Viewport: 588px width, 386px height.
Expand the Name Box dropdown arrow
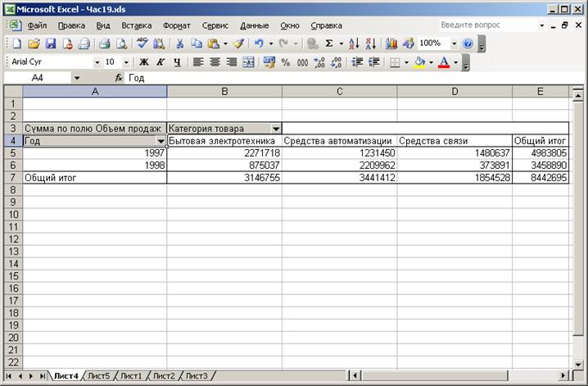(77, 78)
